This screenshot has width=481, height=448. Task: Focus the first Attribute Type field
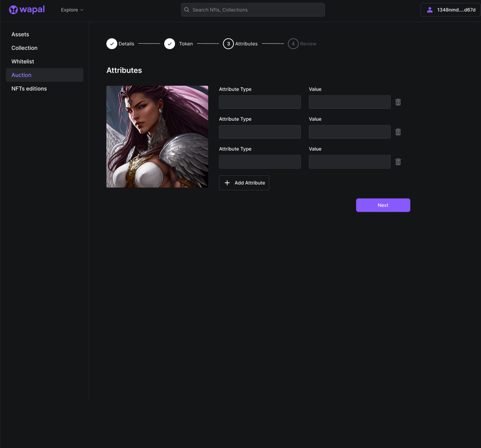260,102
